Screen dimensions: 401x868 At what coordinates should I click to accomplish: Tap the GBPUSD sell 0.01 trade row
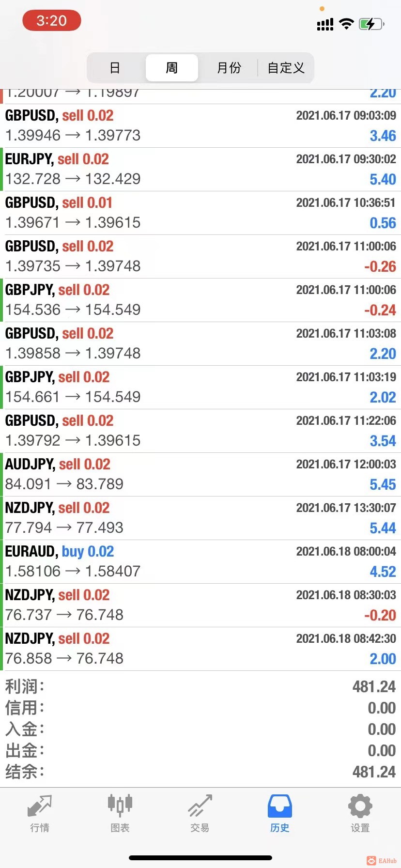click(200, 213)
